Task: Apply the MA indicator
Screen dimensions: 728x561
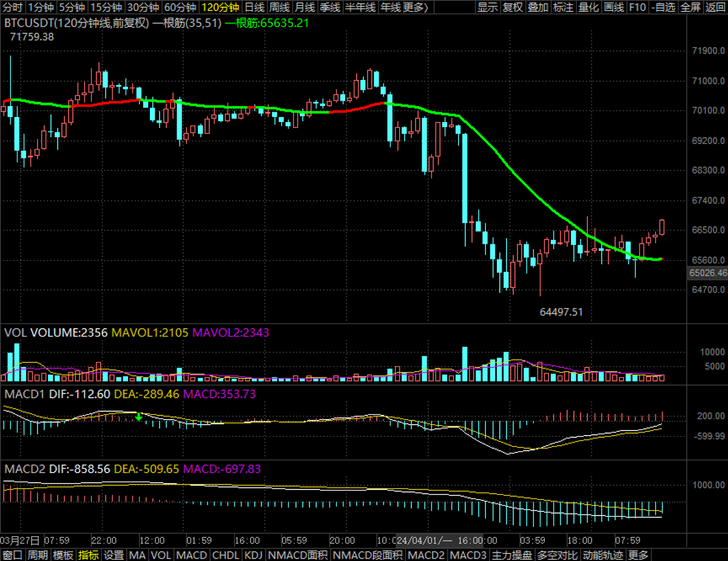Action: click(x=138, y=555)
